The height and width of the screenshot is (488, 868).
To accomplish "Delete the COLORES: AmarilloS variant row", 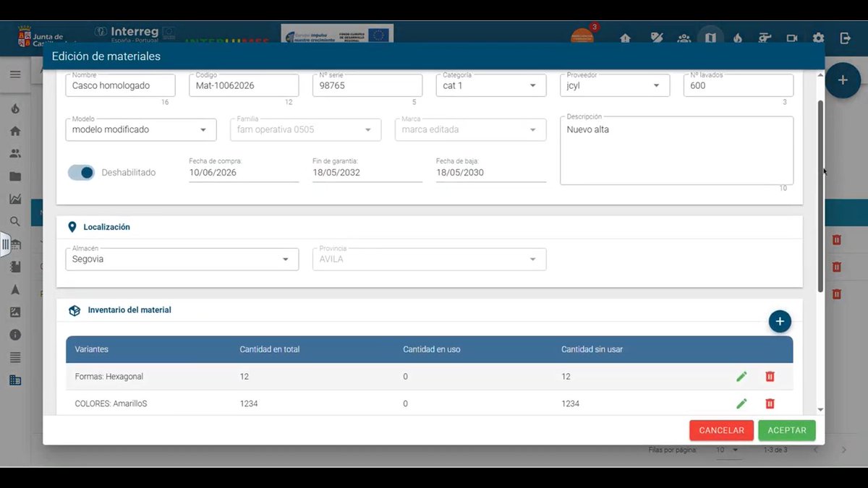I will 770,403.
